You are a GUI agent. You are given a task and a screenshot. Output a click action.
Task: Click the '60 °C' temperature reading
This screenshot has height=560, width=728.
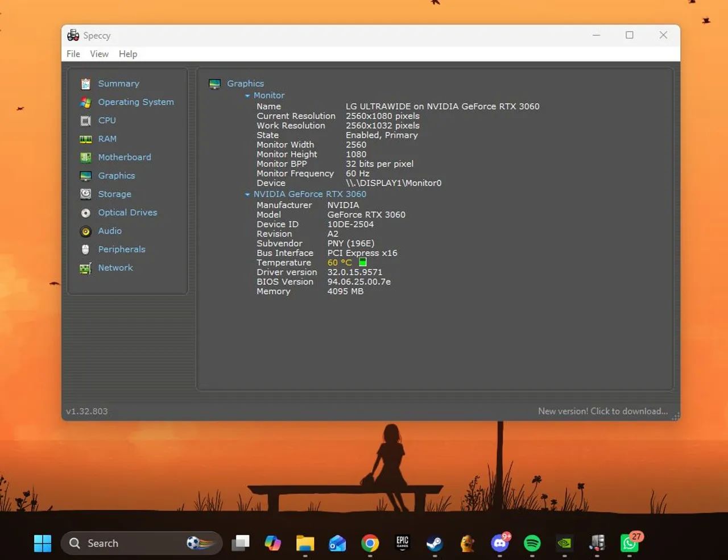pos(340,263)
